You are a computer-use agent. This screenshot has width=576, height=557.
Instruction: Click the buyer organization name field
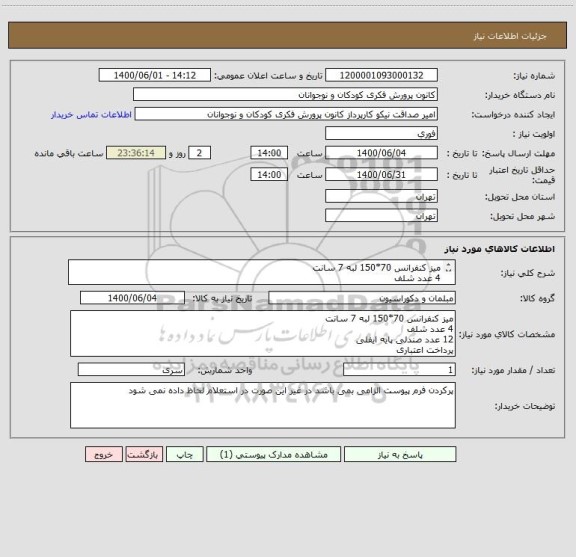pyautogui.click(x=285, y=95)
